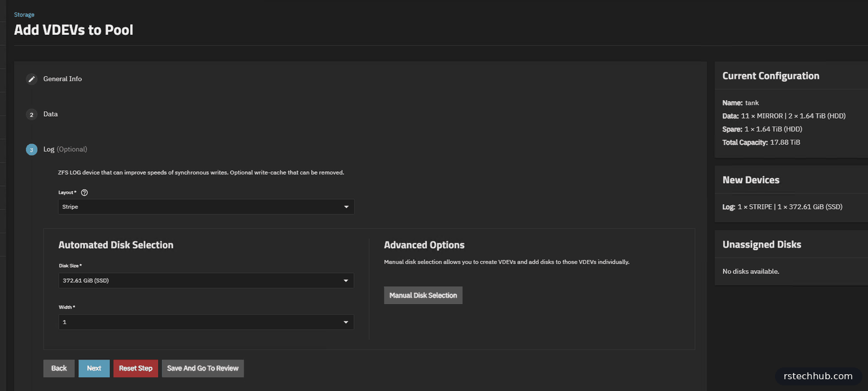
Task: Click the Spare '1 × 1.64 TiB (HDD)' text
Action: point(773,129)
